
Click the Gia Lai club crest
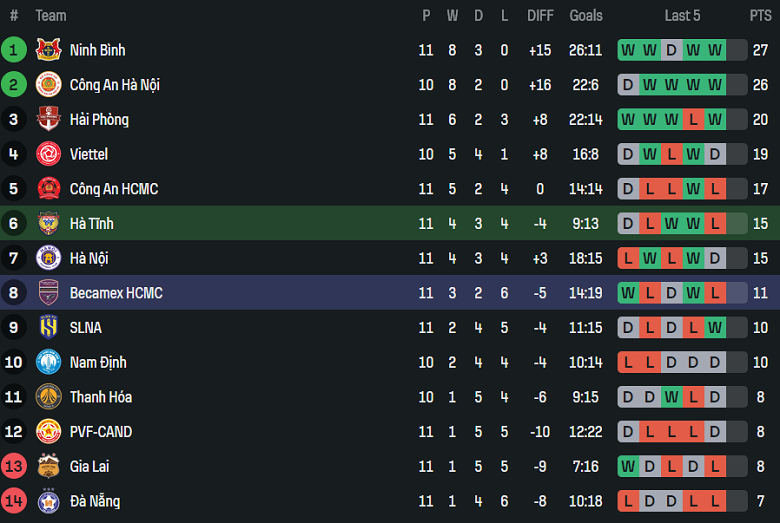click(x=48, y=466)
